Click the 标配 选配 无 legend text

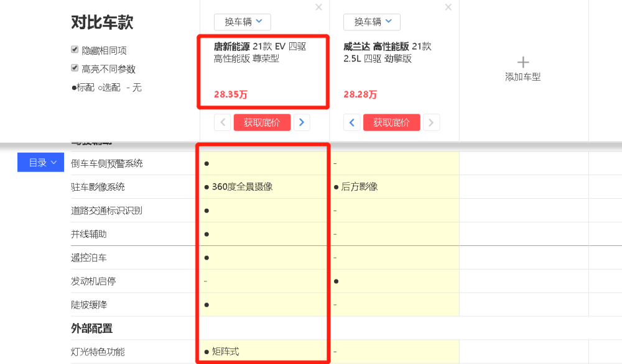(x=107, y=88)
